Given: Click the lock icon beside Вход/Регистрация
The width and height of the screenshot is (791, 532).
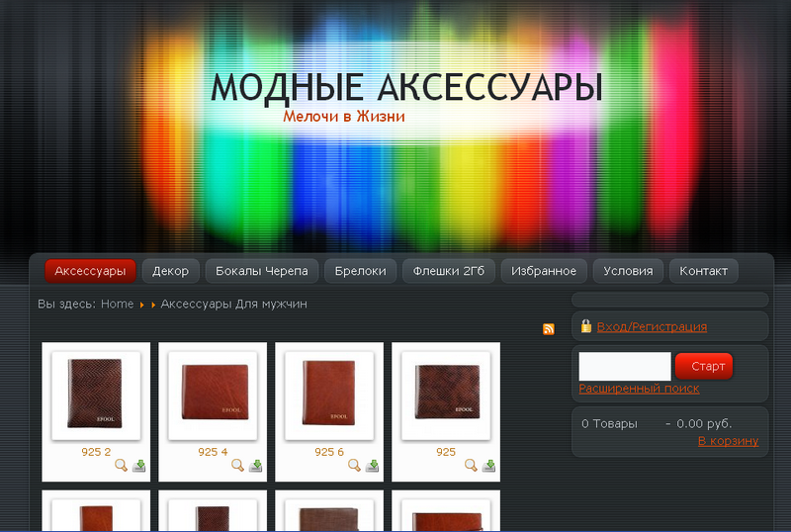Looking at the screenshot, I should (585, 325).
